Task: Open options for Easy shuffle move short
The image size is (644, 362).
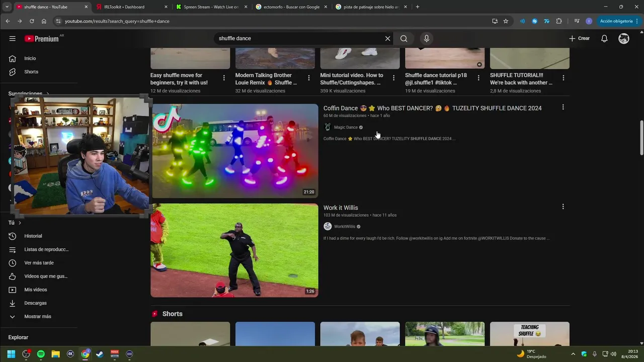Action: pyautogui.click(x=224, y=78)
